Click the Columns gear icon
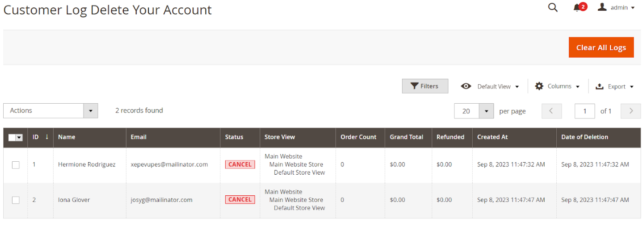The image size is (644, 229). point(539,86)
